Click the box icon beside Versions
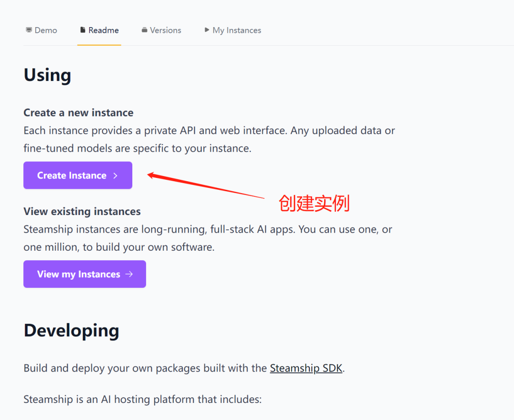This screenshot has width=514, height=420. click(x=144, y=30)
